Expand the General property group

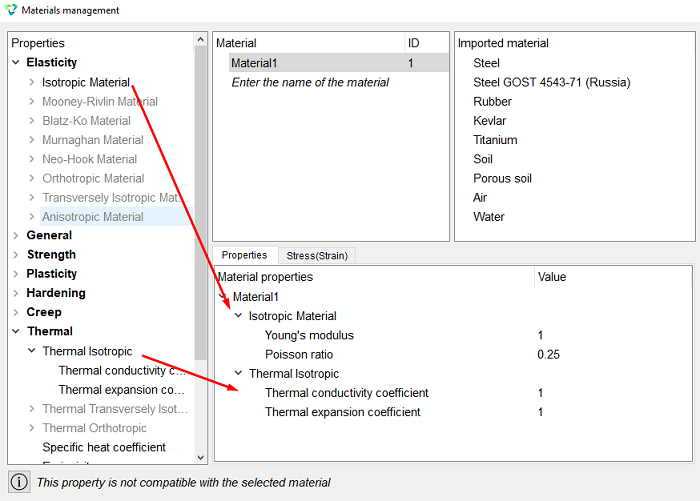(x=16, y=235)
